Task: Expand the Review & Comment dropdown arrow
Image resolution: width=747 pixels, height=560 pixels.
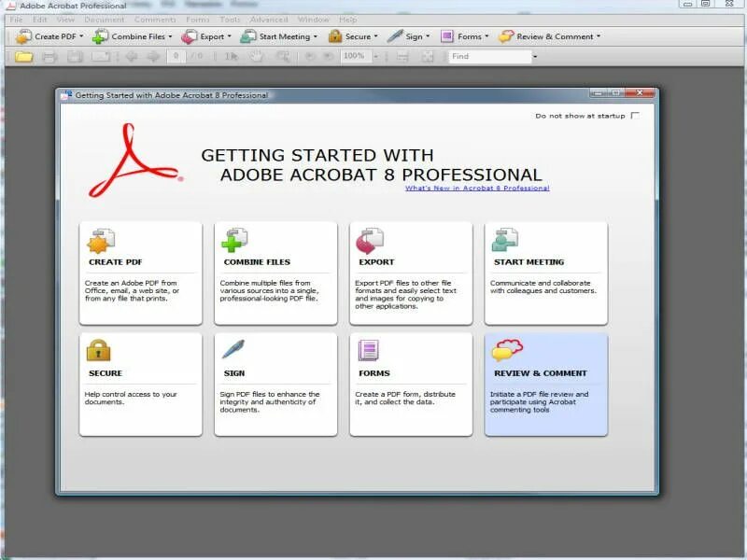Action: pyautogui.click(x=599, y=36)
